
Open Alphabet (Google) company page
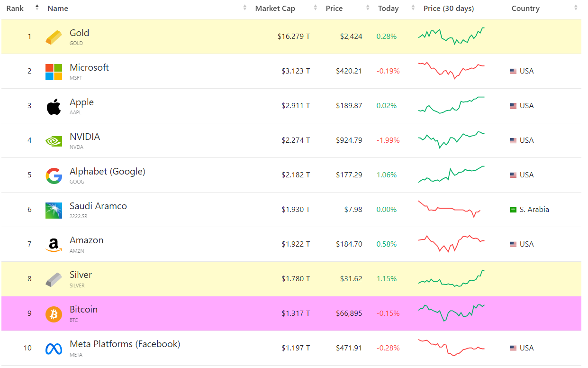pos(107,171)
